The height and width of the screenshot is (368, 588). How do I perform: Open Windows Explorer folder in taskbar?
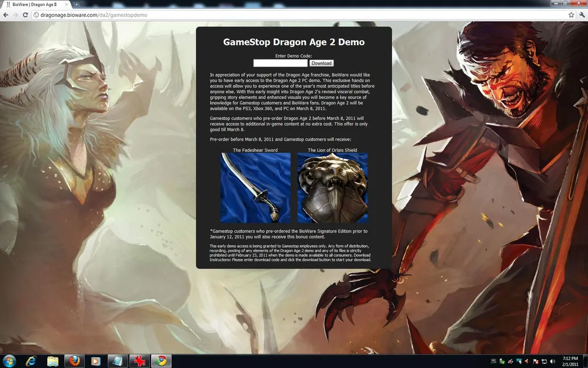(52, 361)
